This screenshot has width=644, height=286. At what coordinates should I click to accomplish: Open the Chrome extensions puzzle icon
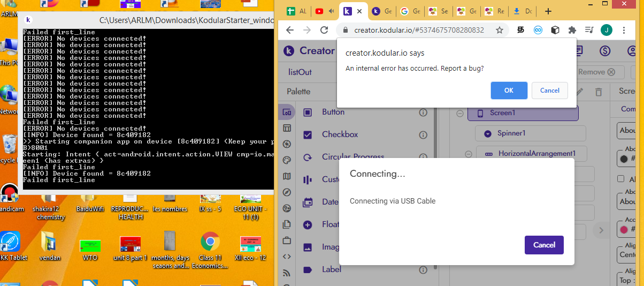[572, 30]
